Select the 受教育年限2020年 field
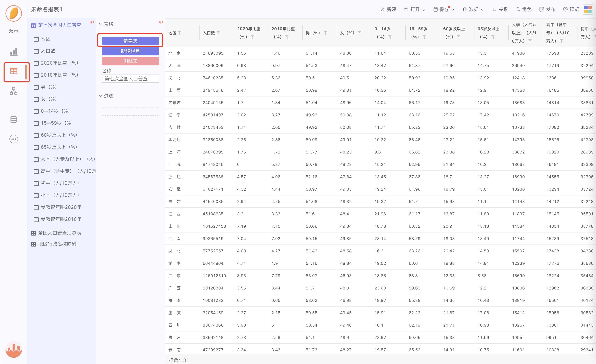 pos(58,207)
